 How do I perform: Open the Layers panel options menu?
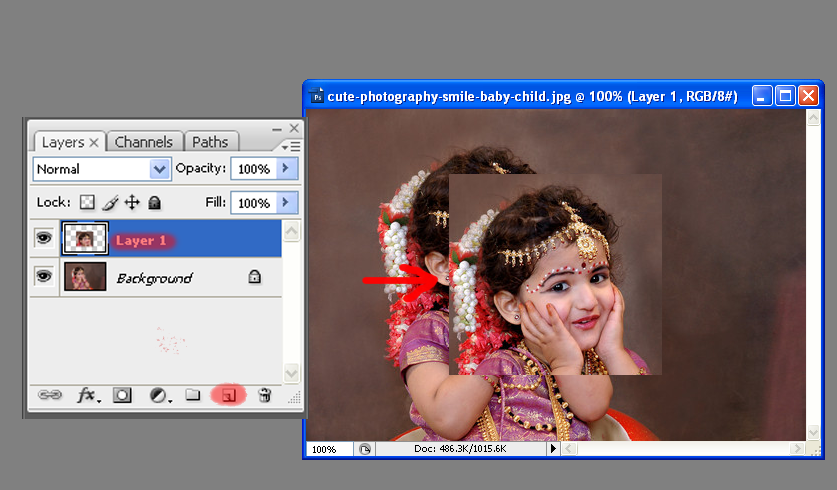coord(290,146)
